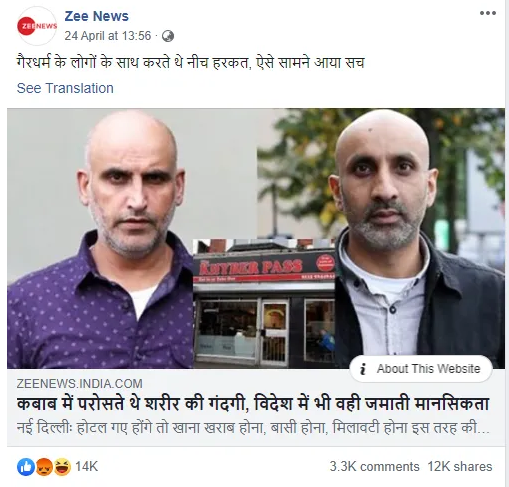View the 14K reactions count
The height and width of the screenshot is (487, 509).
86,467
